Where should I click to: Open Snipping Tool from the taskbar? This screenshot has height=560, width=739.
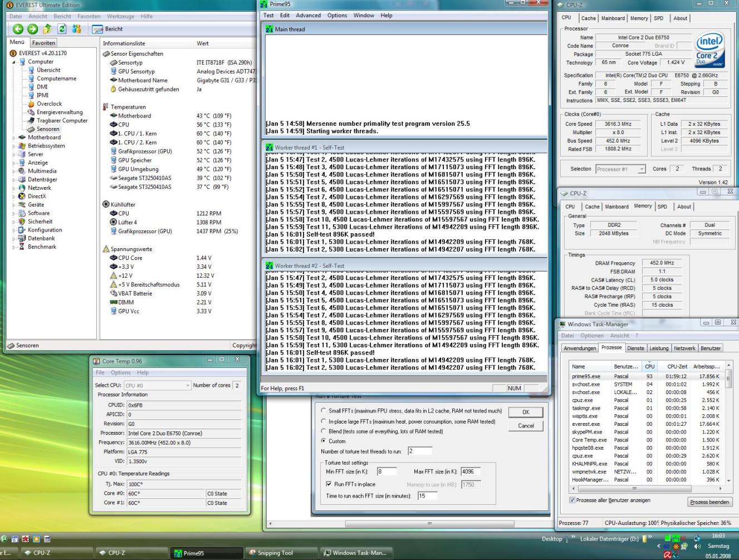tap(282, 553)
